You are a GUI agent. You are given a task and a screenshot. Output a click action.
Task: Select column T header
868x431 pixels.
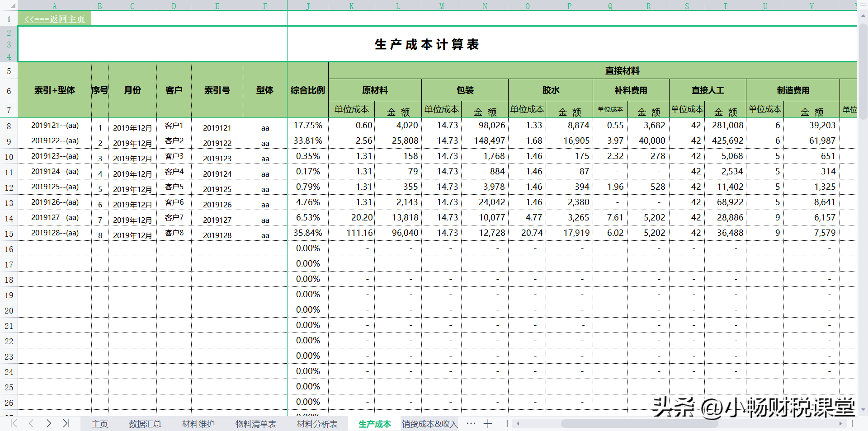tap(725, 6)
